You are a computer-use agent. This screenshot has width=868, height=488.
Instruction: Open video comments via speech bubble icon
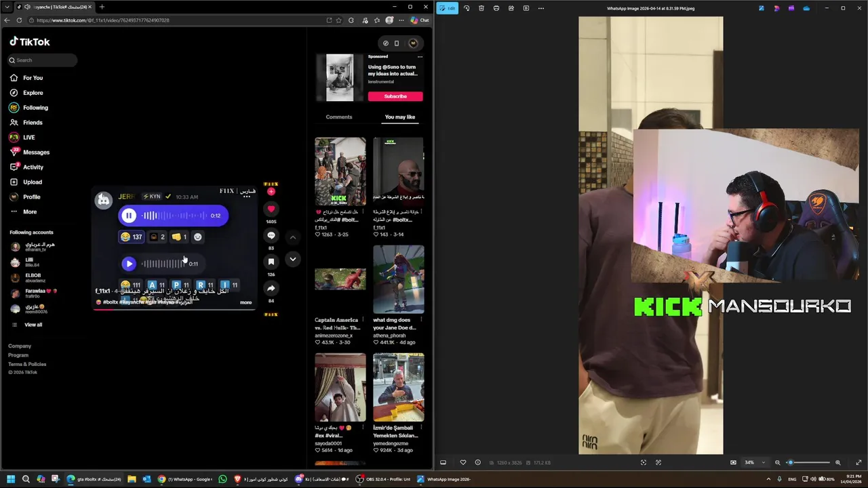pyautogui.click(x=271, y=236)
